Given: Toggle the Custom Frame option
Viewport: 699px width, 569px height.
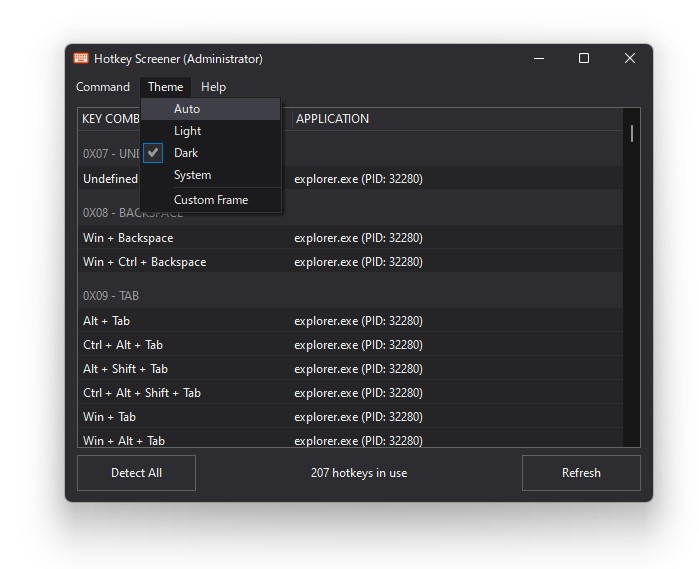Looking at the screenshot, I should [211, 200].
